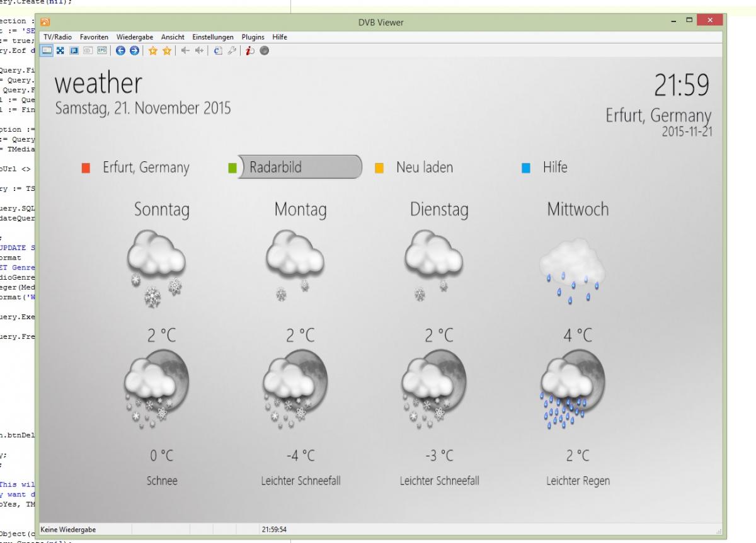The width and height of the screenshot is (756, 543).
Task: Click the red info 'i' toolbar icon
Action: click(251, 50)
